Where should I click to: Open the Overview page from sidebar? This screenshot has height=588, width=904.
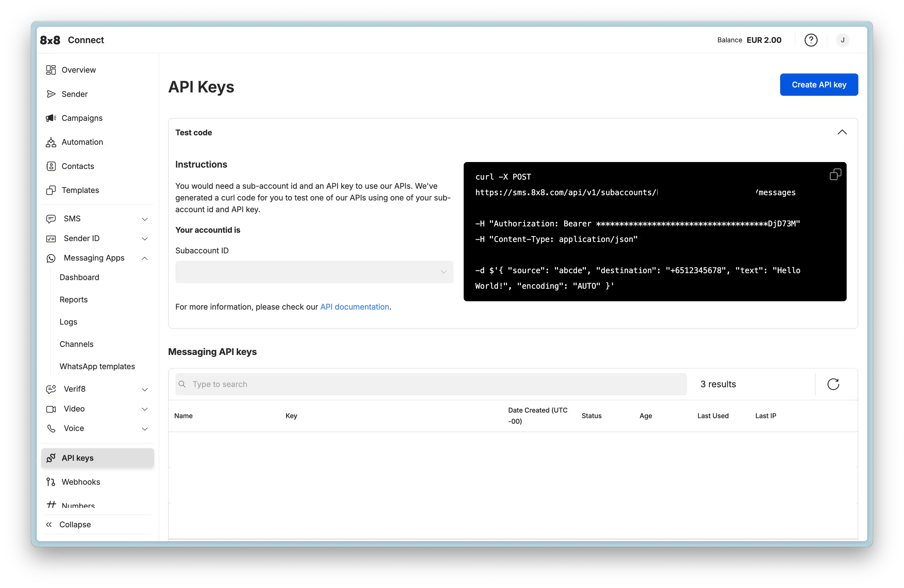(x=78, y=70)
